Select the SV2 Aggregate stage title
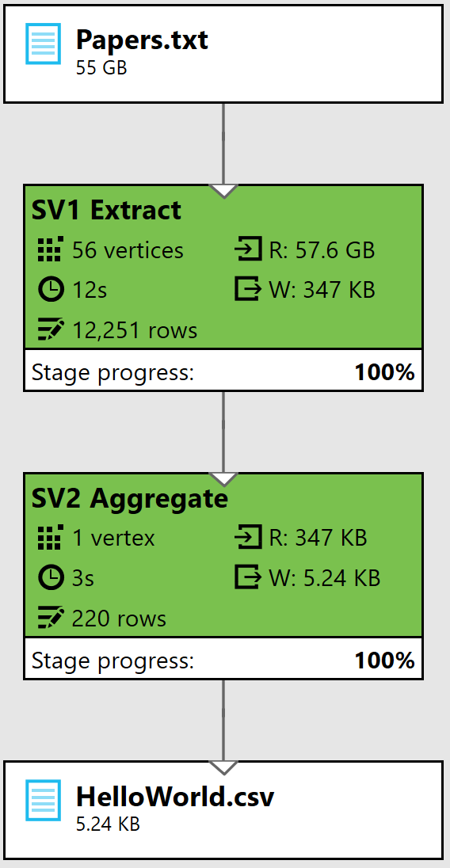This screenshot has height=868, width=450. pyautogui.click(x=129, y=499)
